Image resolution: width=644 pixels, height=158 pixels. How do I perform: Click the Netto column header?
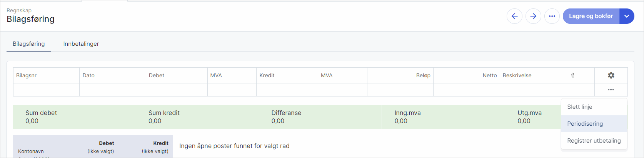[489, 75]
